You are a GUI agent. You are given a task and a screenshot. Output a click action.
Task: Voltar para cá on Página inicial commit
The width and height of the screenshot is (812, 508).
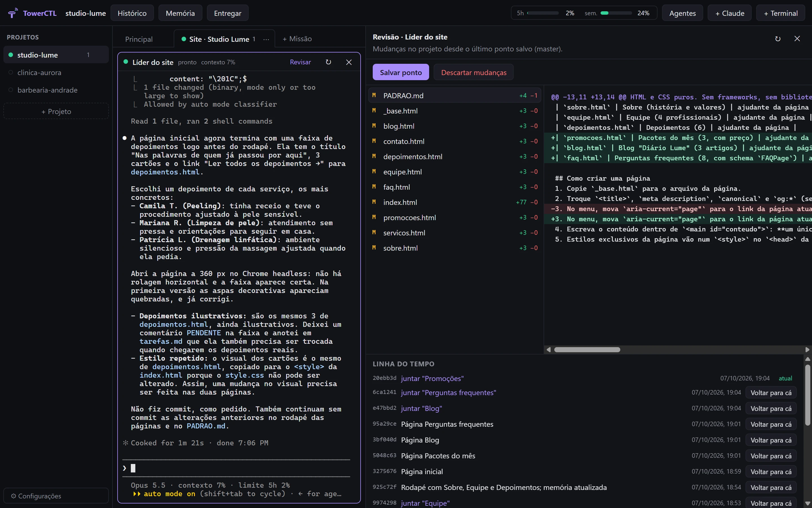pos(771,472)
